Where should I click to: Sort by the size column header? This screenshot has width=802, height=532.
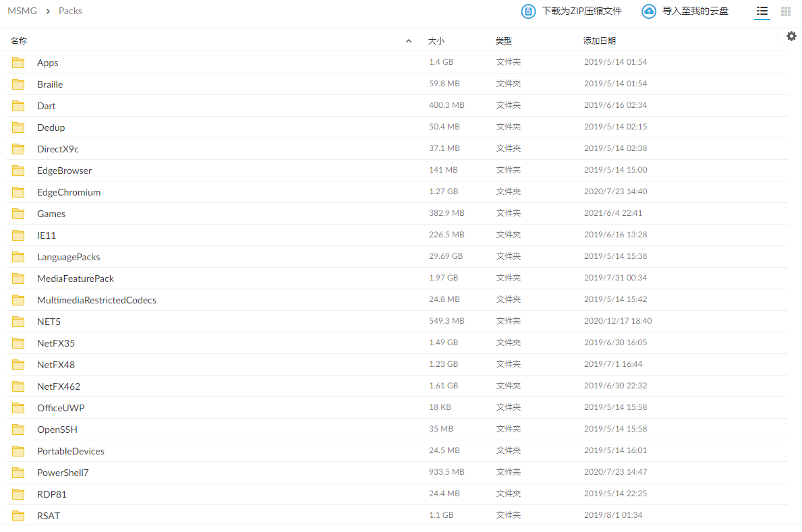tap(436, 41)
